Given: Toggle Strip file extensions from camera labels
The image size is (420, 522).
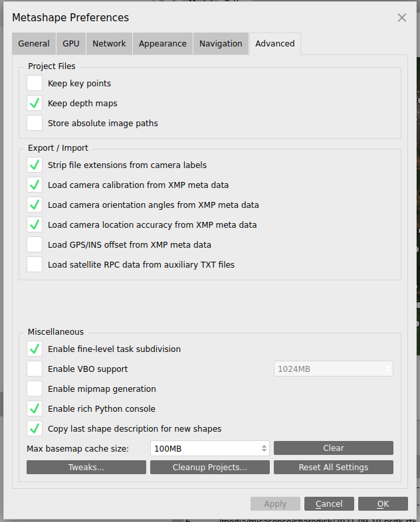Looking at the screenshot, I should pos(35,165).
